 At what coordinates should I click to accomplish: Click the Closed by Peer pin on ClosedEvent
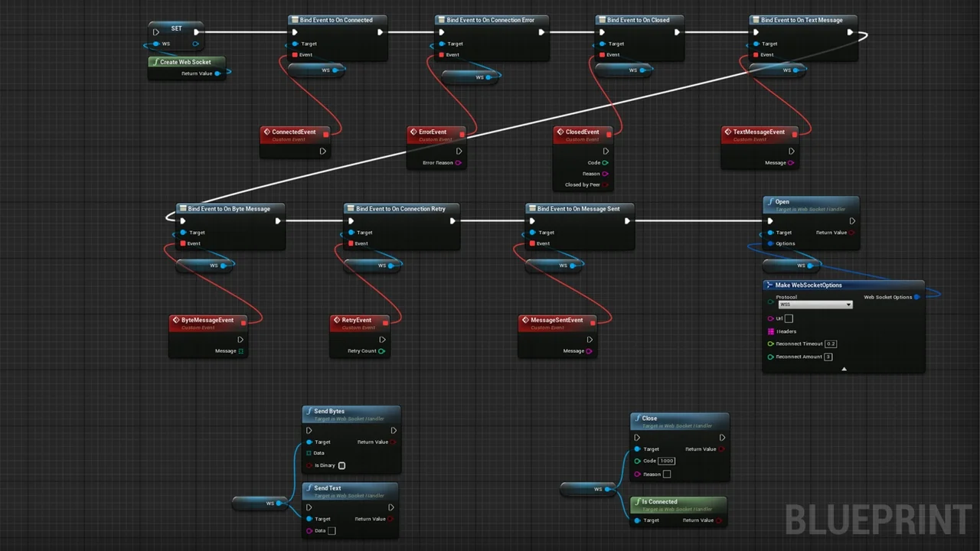[x=606, y=185]
